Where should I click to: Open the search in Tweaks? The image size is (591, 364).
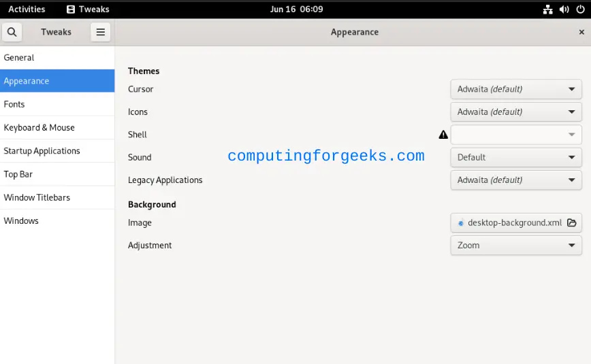(x=12, y=32)
